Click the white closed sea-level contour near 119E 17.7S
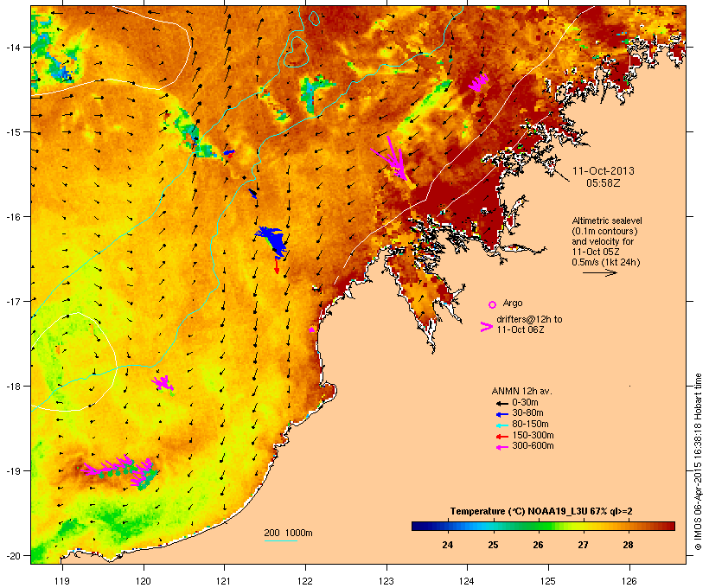709x588 pixels. [x=74, y=361]
